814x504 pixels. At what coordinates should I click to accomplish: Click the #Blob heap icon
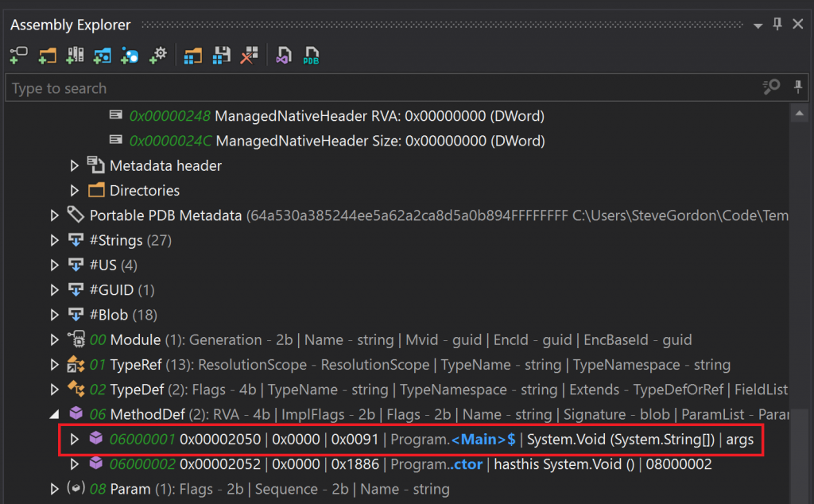(76, 315)
